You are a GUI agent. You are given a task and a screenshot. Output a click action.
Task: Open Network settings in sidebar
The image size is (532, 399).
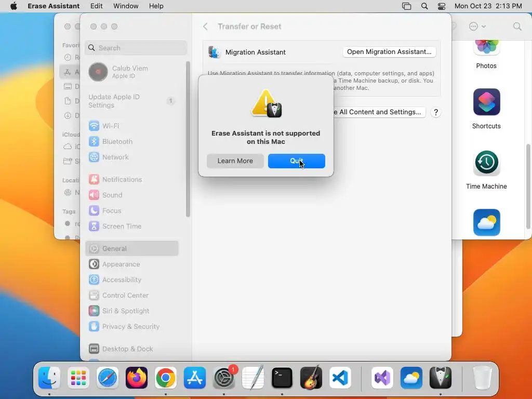click(132, 157)
